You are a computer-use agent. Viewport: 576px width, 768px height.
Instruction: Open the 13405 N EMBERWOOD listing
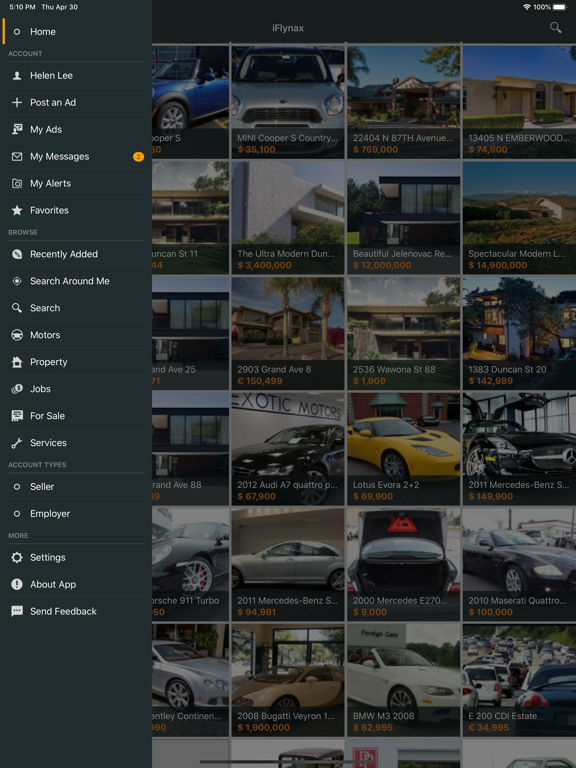click(519, 102)
